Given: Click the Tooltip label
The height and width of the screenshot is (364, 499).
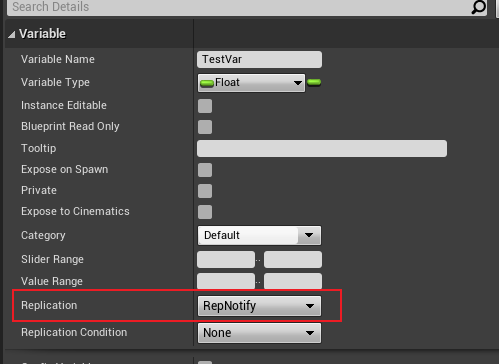Looking at the screenshot, I should tap(38, 148).
